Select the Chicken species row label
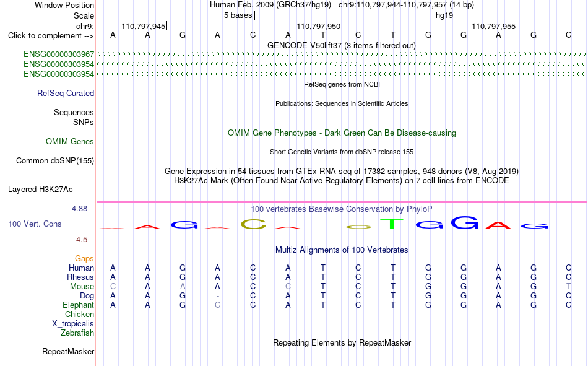The width and height of the screenshot is (588, 366). pyautogui.click(x=79, y=314)
